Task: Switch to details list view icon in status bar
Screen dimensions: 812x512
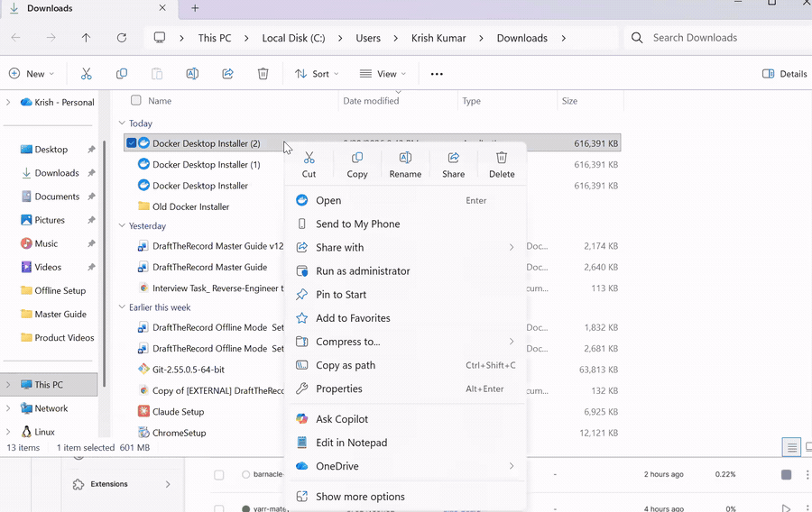Action: (791, 447)
